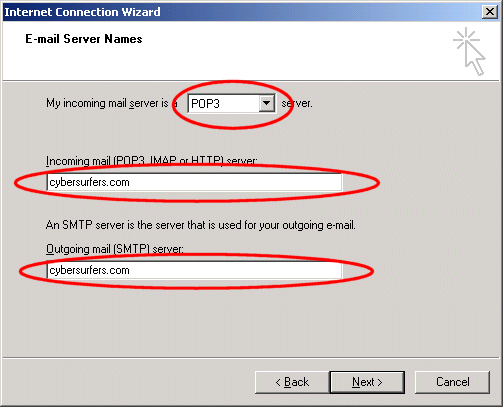Click the 'server.' text after the dropdown

pyautogui.click(x=297, y=103)
